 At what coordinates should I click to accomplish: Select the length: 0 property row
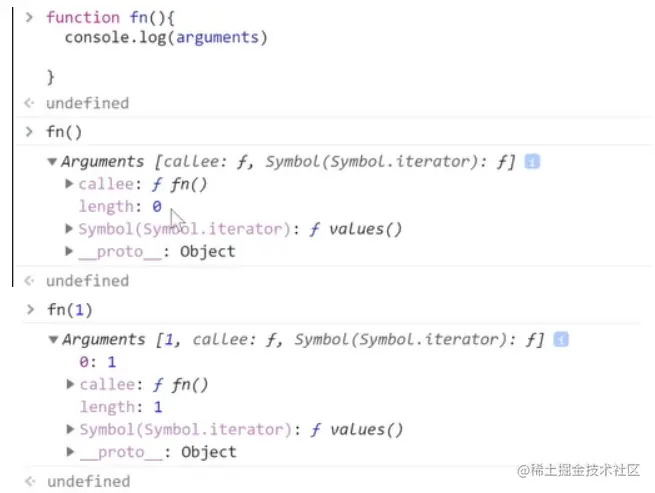coord(120,206)
